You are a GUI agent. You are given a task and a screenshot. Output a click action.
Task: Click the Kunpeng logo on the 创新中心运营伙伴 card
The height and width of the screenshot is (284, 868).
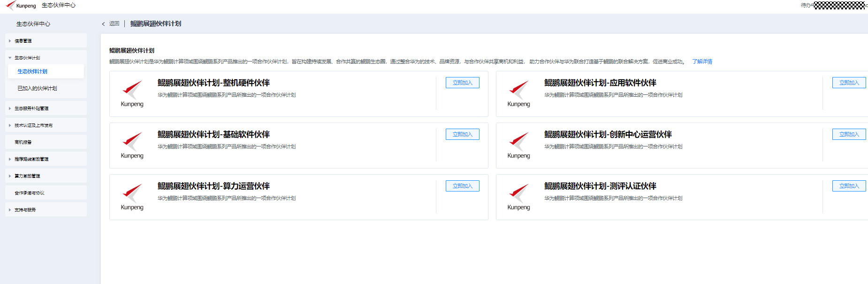[519, 146]
